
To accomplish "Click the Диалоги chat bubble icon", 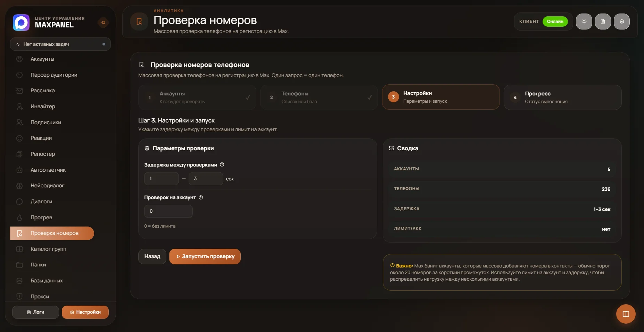I will (x=19, y=202).
